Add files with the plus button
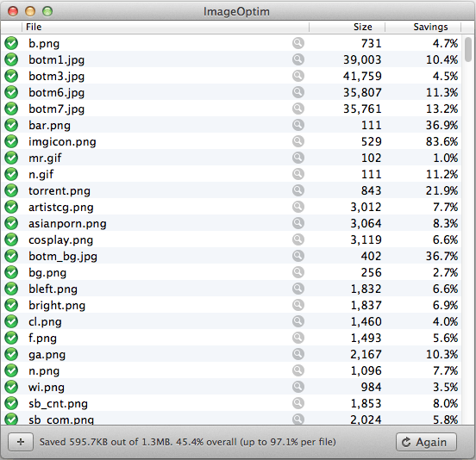The image size is (476, 460). pos(21,442)
